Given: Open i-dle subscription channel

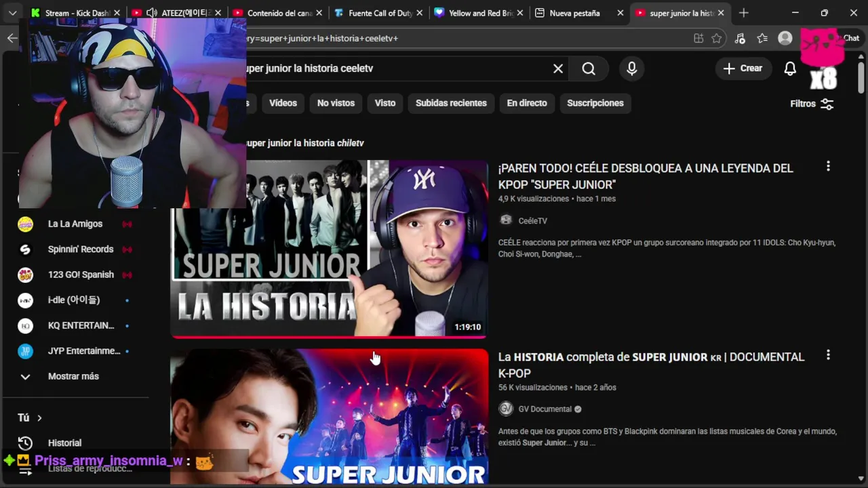Looking at the screenshot, I should [75, 300].
